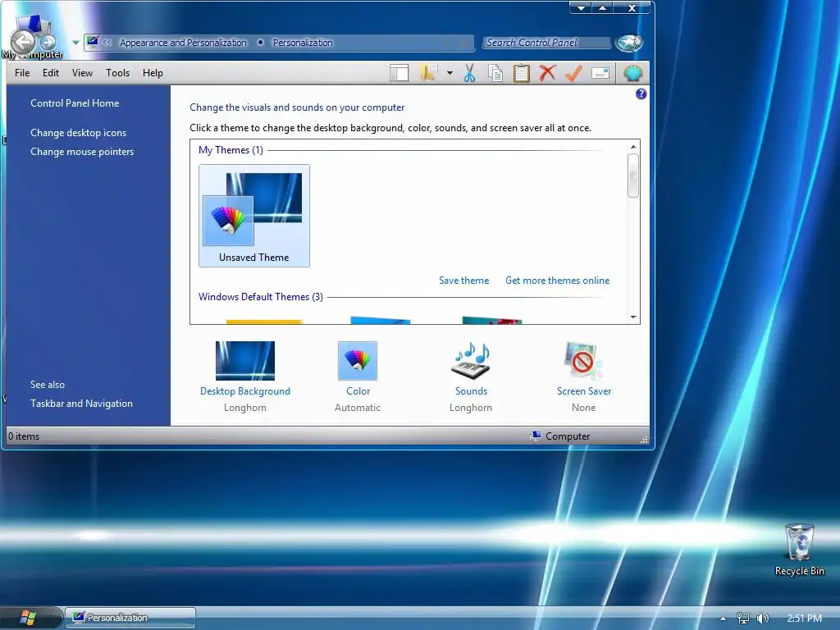Select the Recycle Bin desktop icon
The height and width of the screenshot is (630, 840).
click(799, 550)
